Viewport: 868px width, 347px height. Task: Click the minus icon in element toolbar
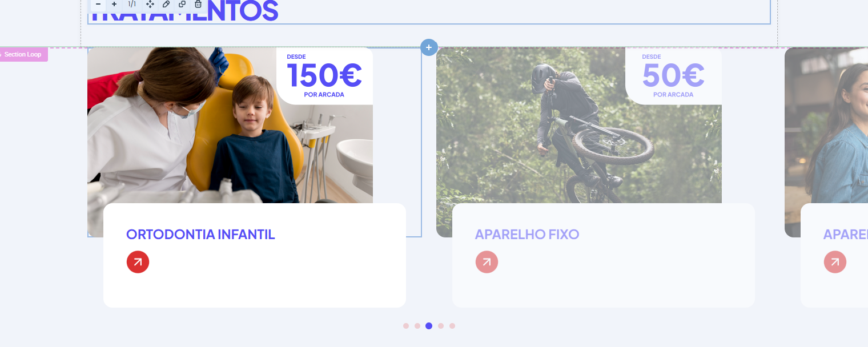pos(98,4)
